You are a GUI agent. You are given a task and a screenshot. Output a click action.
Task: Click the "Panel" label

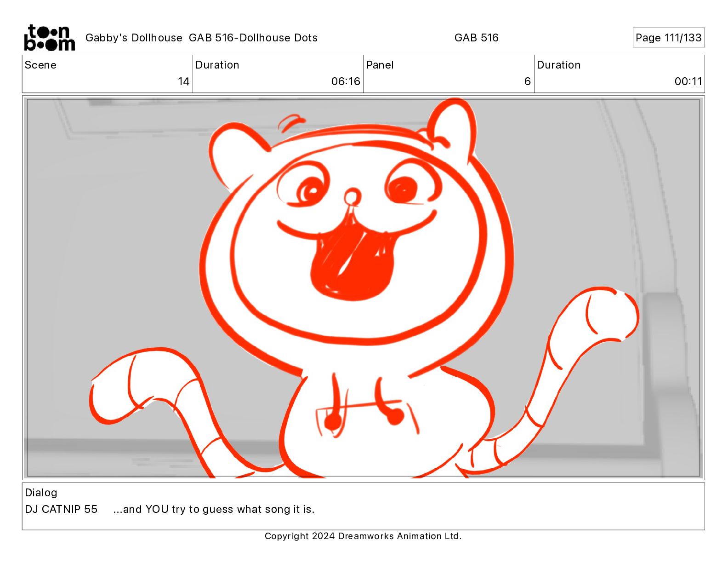pos(380,65)
